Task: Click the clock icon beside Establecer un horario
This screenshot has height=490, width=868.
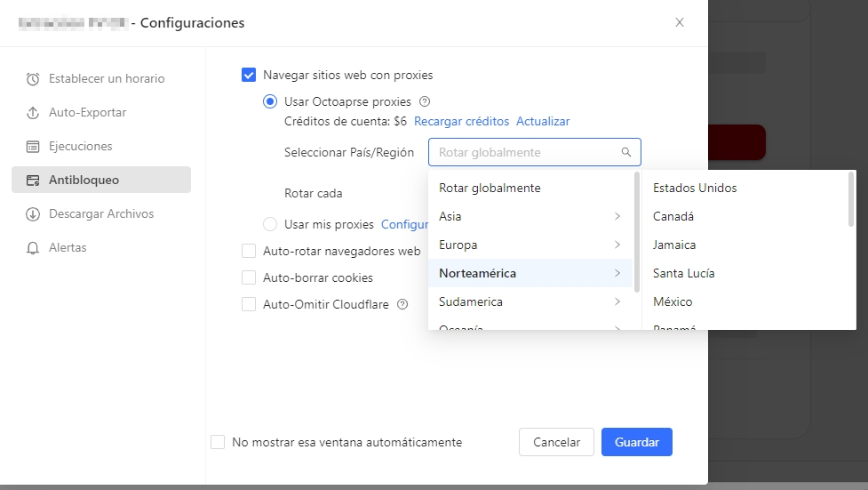Action: [33, 79]
